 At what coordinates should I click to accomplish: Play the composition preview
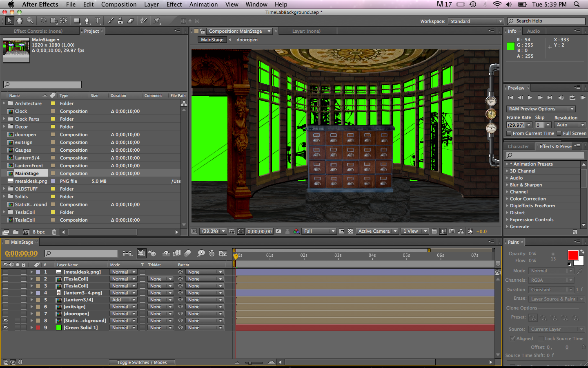(530, 97)
